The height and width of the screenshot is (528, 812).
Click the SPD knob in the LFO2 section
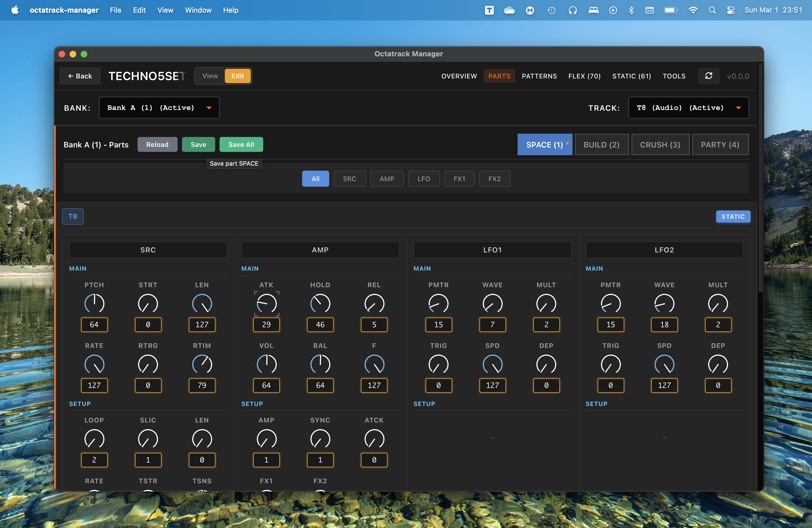click(x=664, y=364)
